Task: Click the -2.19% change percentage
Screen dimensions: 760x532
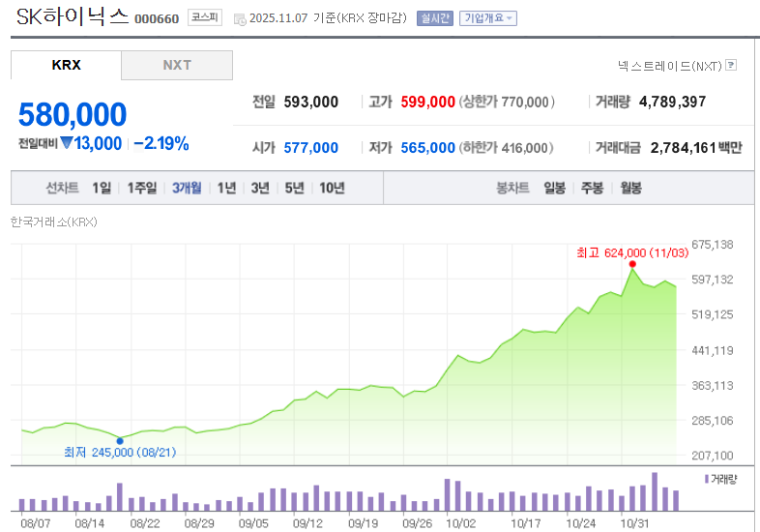Action: 161,143
